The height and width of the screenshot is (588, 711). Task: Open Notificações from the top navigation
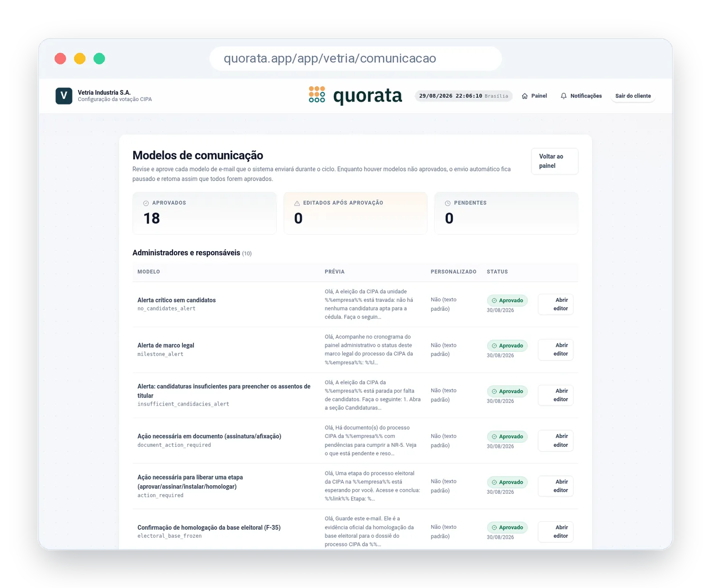click(x=581, y=96)
